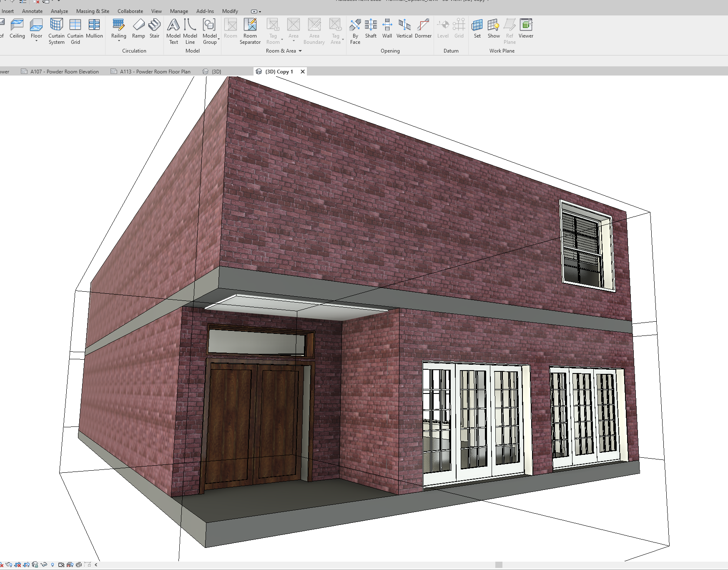Click the disabled Room tool
The width and height of the screenshot is (728, 570).
(231, 29)
